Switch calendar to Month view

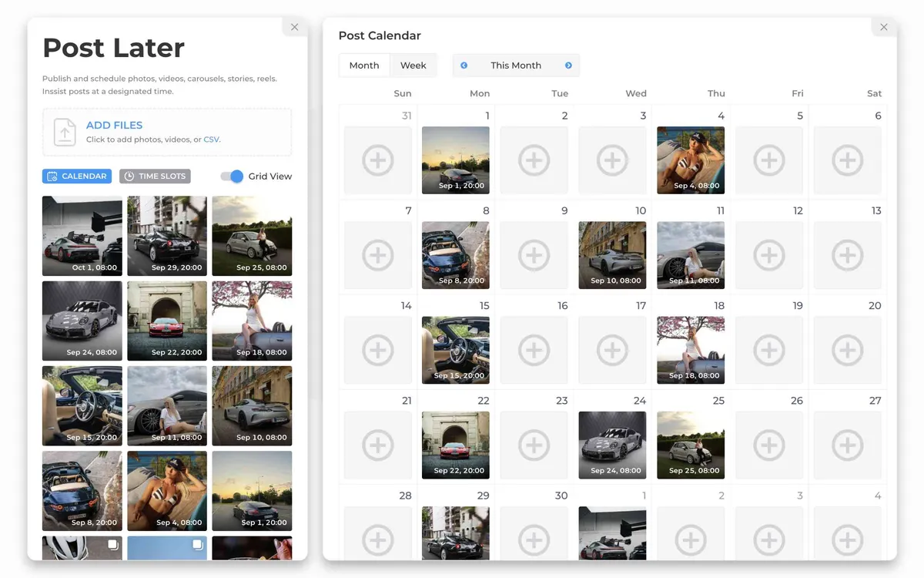364,66
